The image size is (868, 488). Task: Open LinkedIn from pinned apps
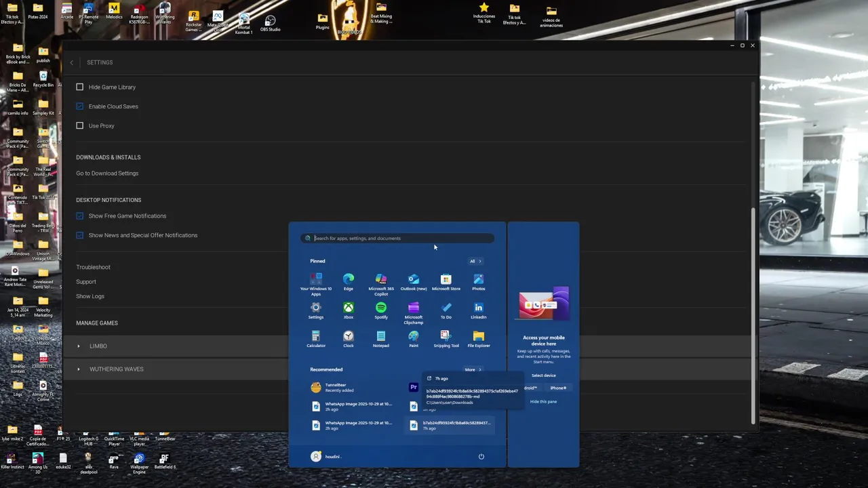click(479, 310)
